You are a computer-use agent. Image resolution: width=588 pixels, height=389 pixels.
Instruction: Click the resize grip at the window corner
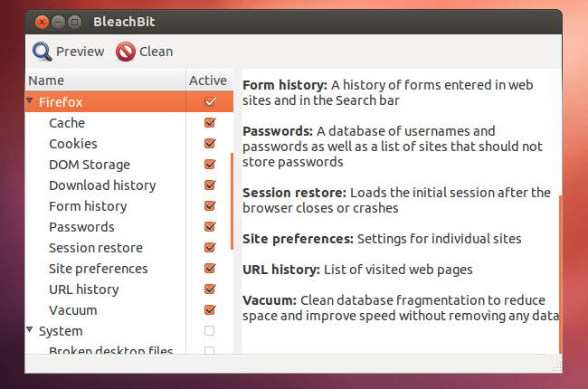click(556, 367)
